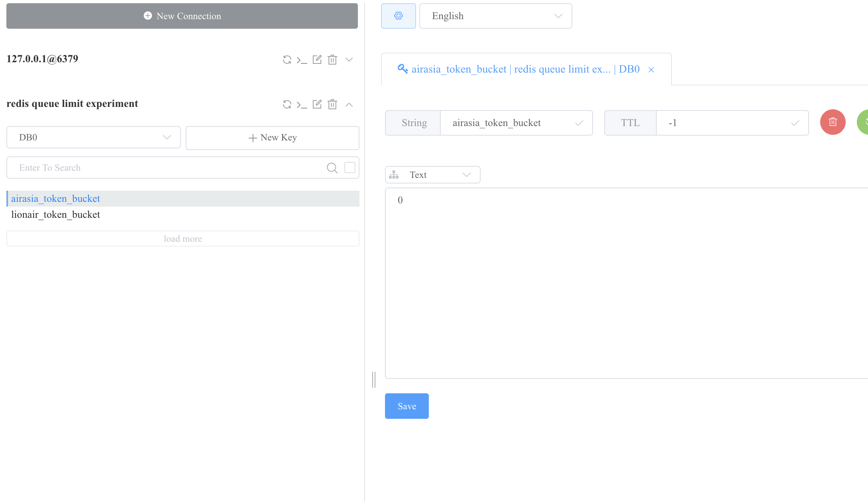This screenshot has height=501, width=868.
Task: Confirm the key name checkmark
Action: [x=579, y=123]
